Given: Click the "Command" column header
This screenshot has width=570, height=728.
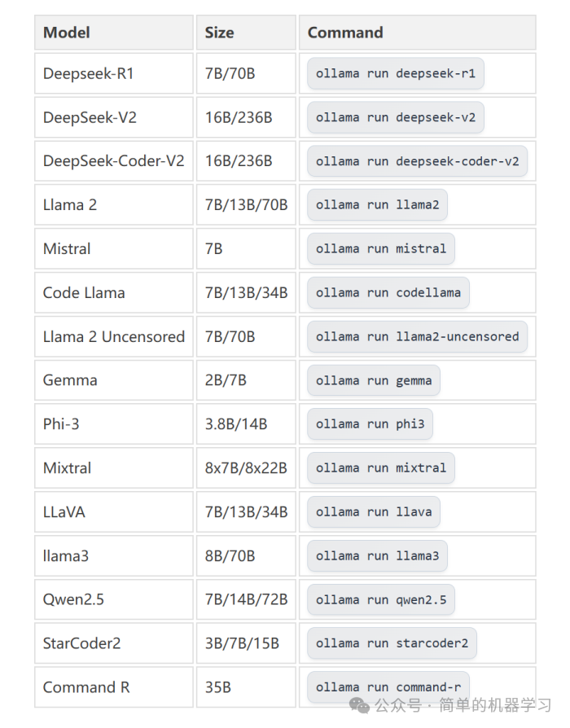Looking at the screenshot, I should 345,33.
